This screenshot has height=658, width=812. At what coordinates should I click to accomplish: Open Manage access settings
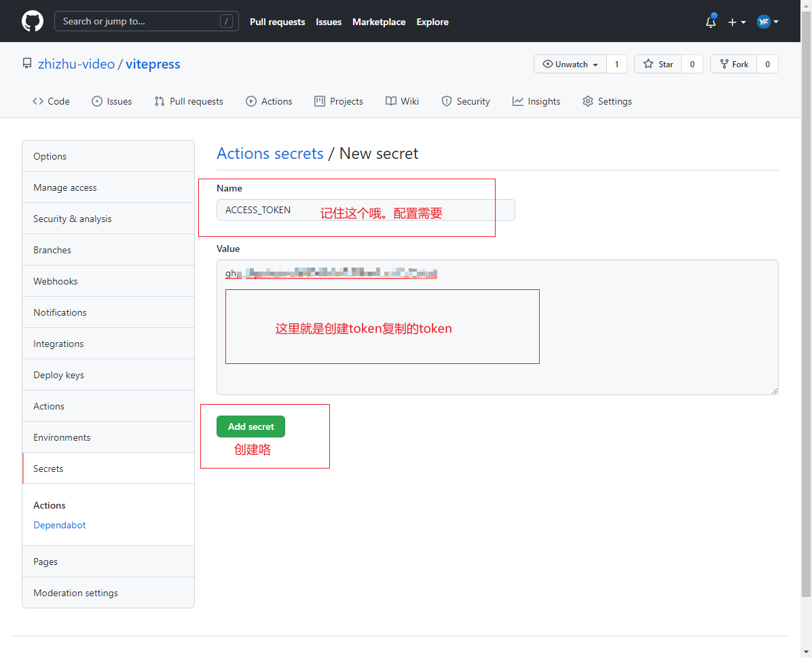coord(108,187)
